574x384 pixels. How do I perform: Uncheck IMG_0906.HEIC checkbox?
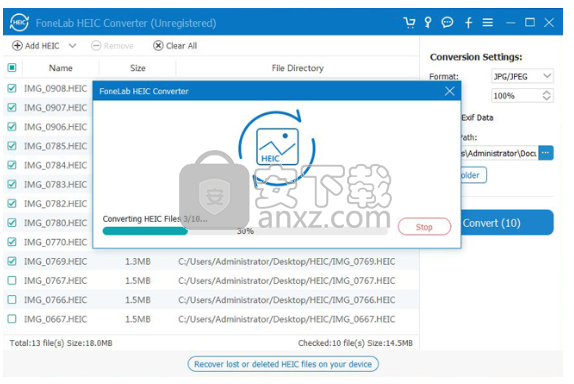tap(12, 127)
